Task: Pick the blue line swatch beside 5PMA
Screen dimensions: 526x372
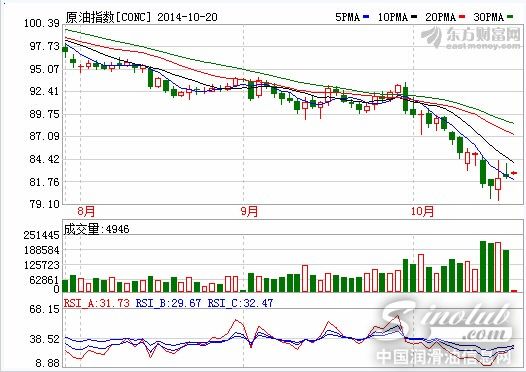Action: tap(366, 17)
